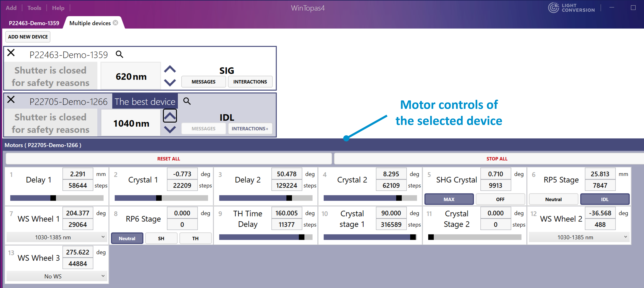The height and width of the screenshot is (288, 644).
Task: Set RP6 Stage to SH
Action: pyautogui.click(x=161, y=238)
